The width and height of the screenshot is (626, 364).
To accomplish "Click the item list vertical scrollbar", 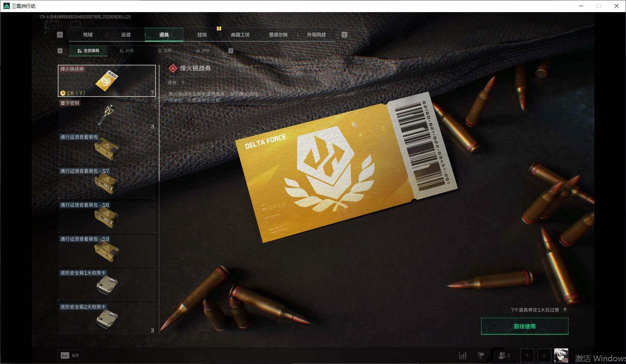I will pyautogui.click(x=159, y=199).
